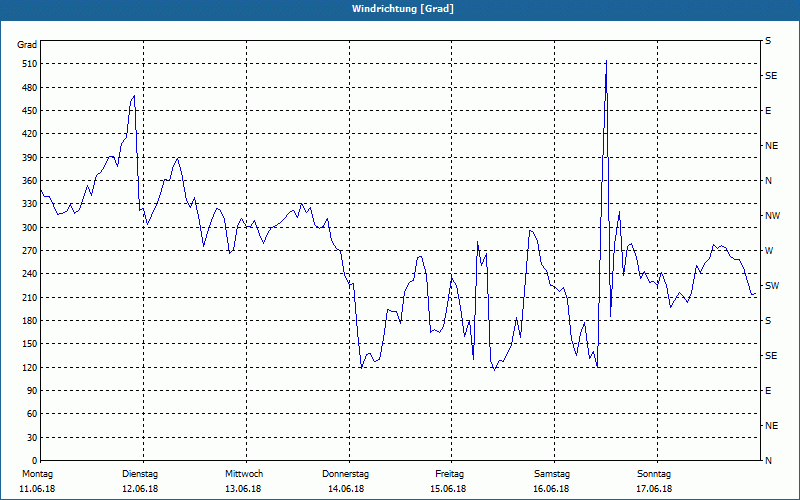Click the 390 value on the left axis
The height and width of the screenshot is (500, 800).
[x=30, y=158]
